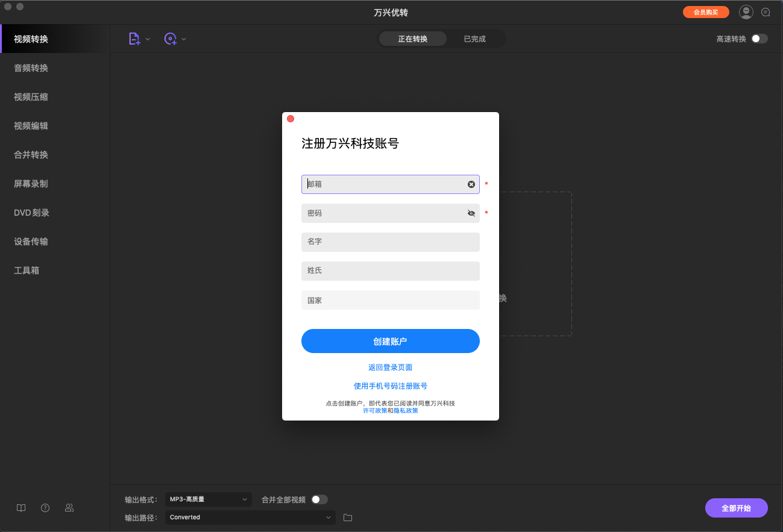The image size is (783, 532).
Task: Open the community icon in bottom left
Action: [x=69, y=508]
